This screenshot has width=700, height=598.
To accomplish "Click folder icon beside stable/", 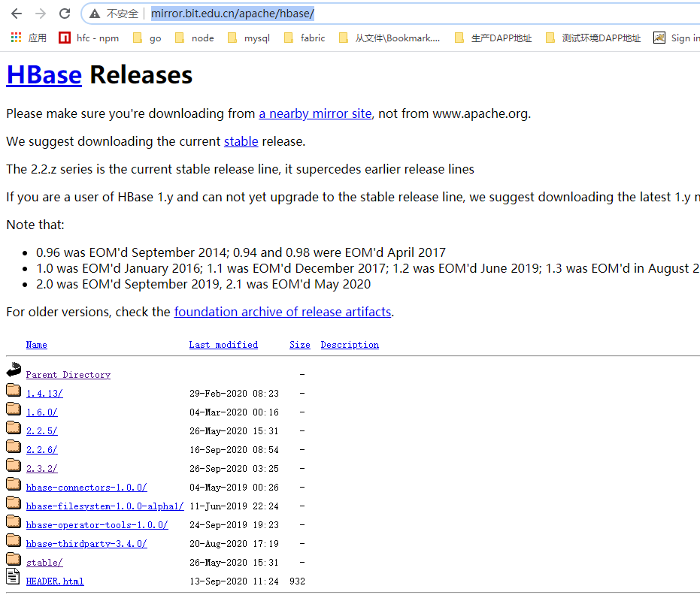I will (x=14, y=559).
